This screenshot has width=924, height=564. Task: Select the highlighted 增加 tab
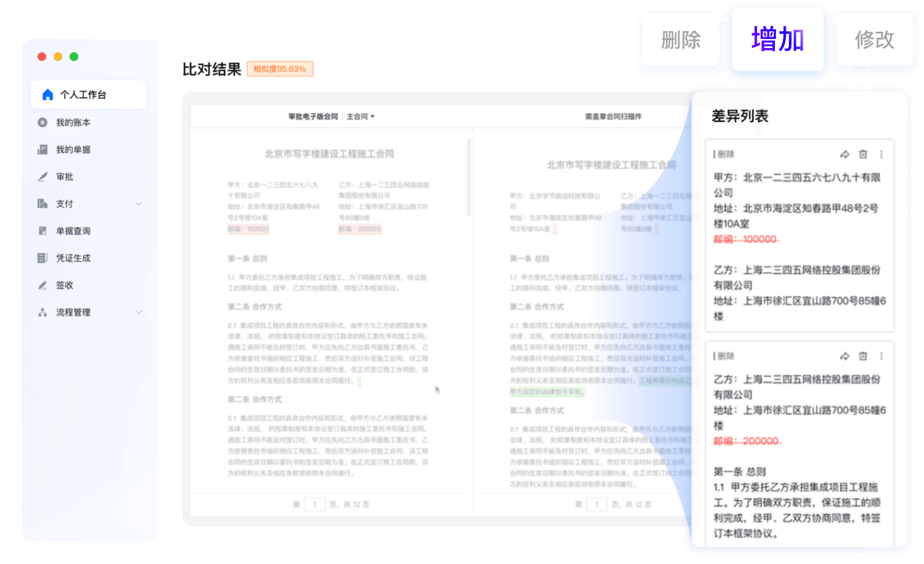click(777, 40)
